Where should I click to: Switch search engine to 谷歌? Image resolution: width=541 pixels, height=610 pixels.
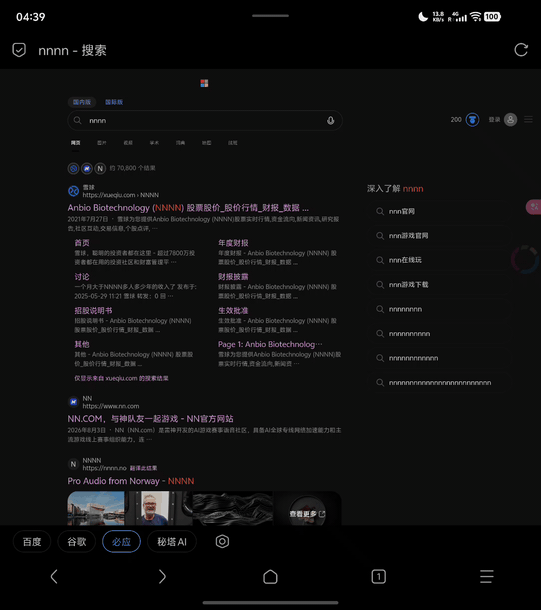point(77,542)
